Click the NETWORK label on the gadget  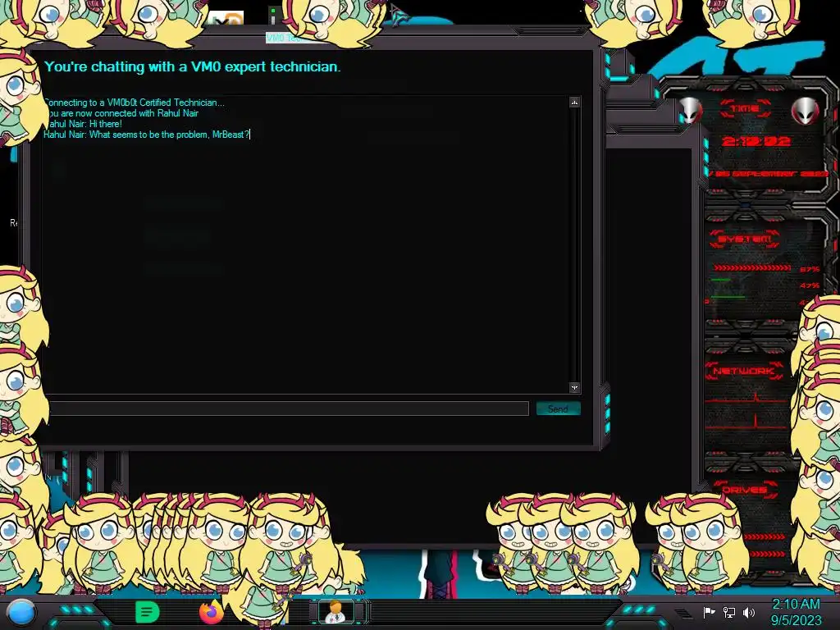[x=743, y=371]
